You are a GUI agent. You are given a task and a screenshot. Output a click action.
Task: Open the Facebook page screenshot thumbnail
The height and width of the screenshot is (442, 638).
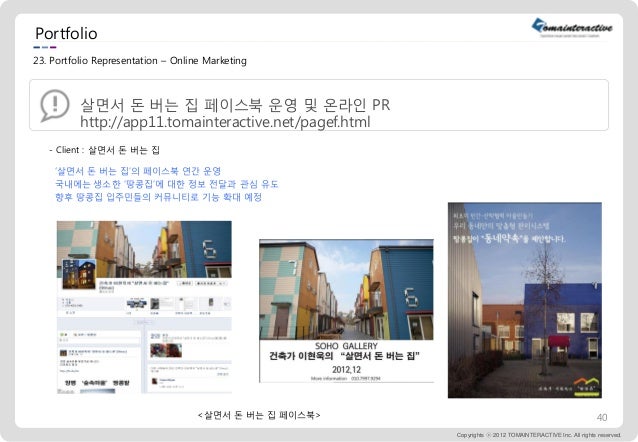(x=144, y=307)
